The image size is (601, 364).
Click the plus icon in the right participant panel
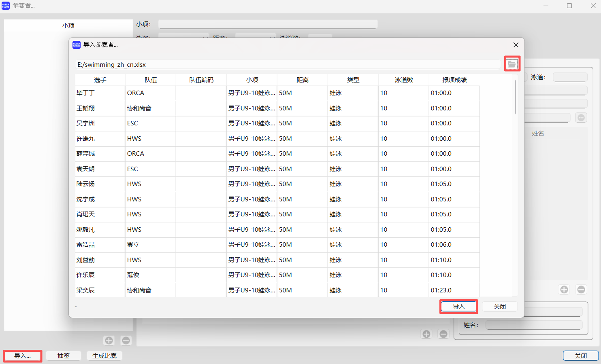tap(564, 289)
